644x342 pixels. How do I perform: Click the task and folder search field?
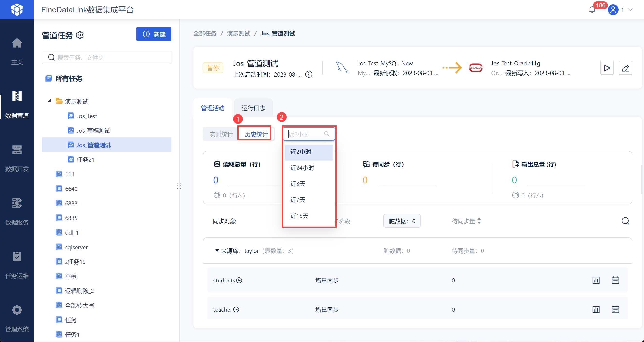pyautogui.click(x=107, y=58)
